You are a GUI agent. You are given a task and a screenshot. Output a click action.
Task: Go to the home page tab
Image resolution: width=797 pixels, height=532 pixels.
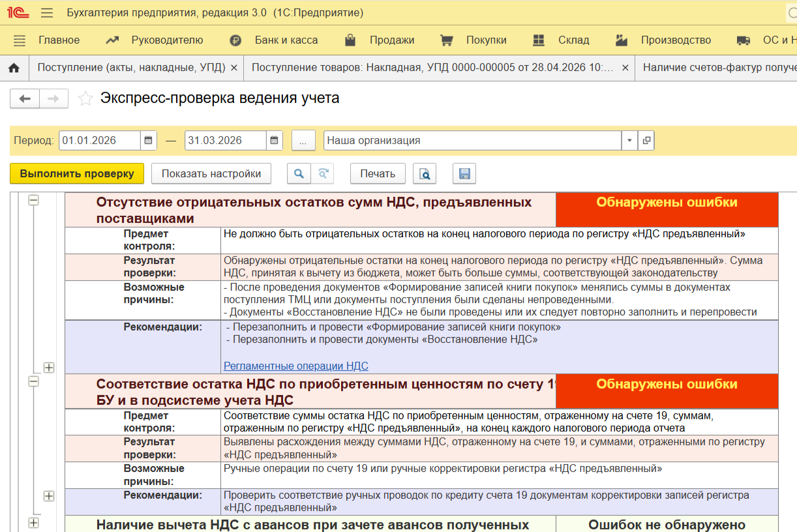coord(14,67)
